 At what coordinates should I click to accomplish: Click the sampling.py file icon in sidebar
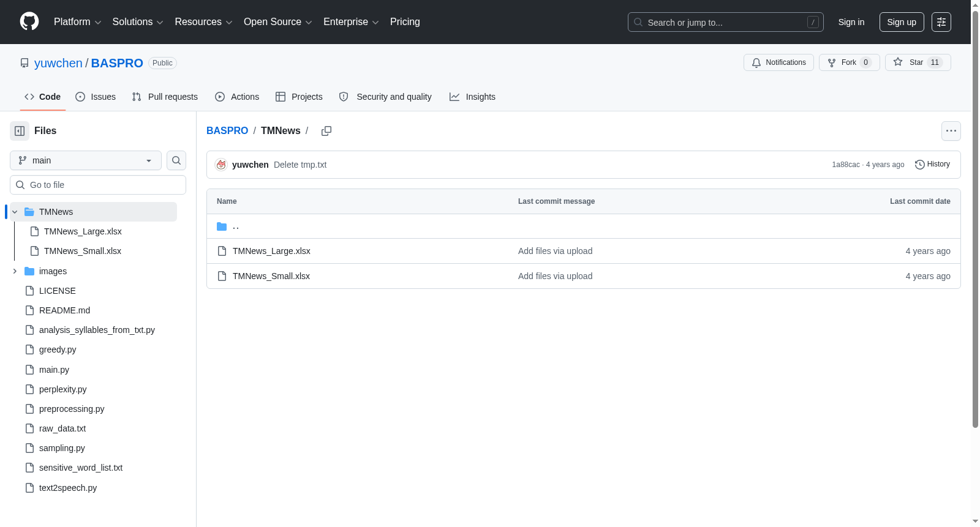point(29,448)
